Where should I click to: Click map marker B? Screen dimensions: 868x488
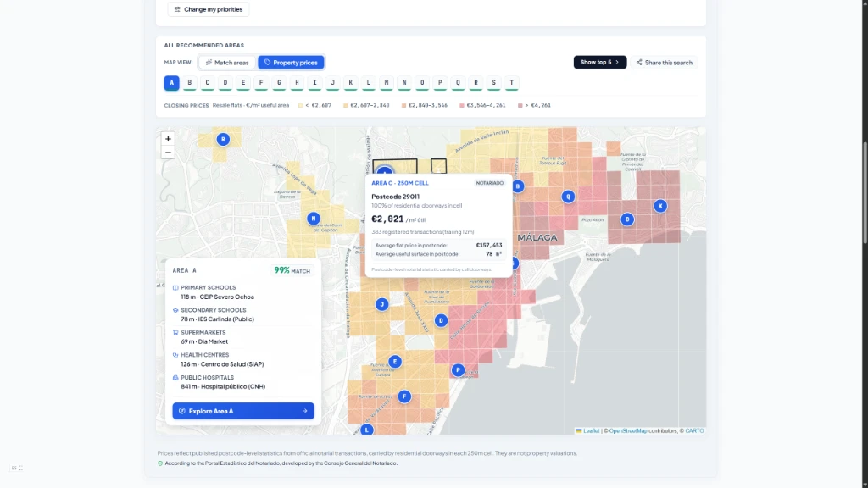518,186
